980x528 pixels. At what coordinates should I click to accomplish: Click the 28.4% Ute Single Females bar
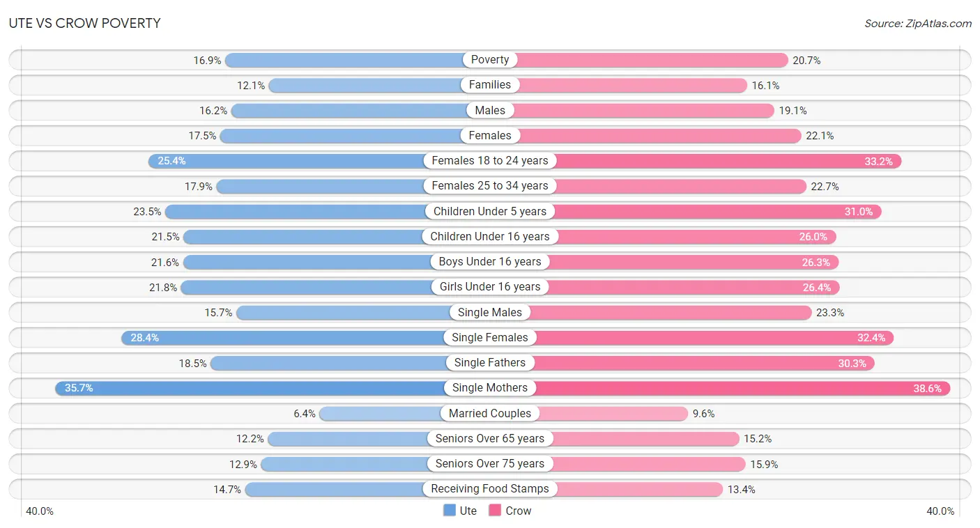click(x=305, y=338)
